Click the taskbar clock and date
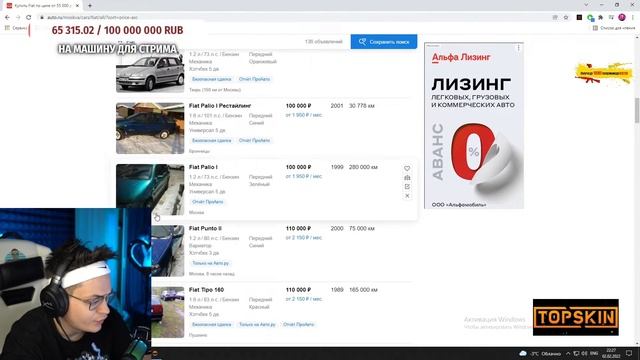 click(x=611, y=353)
